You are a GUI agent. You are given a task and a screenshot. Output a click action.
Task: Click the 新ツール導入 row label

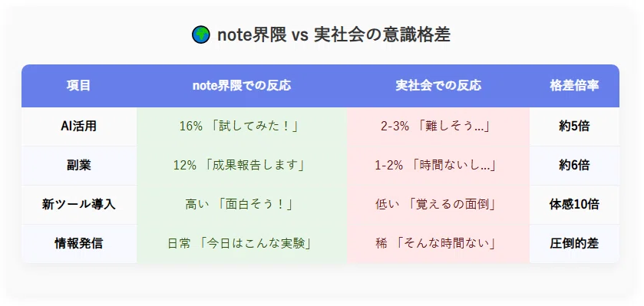click(x=79, y=204)
